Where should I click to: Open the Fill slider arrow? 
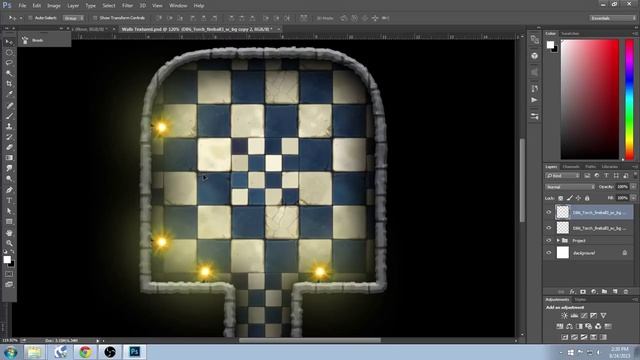pos(633,198)
